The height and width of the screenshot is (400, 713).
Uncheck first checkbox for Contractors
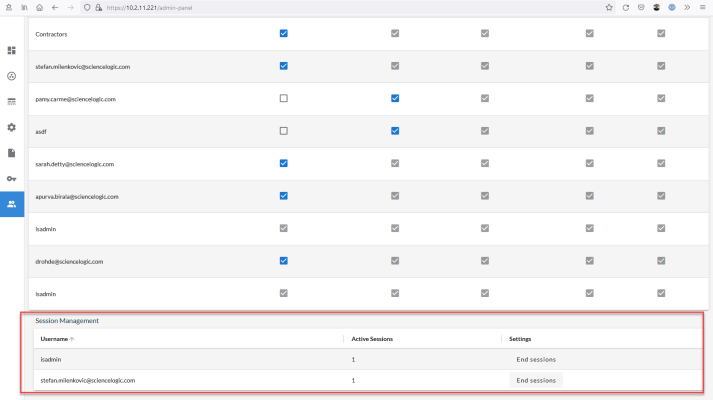tap(284, 33)
